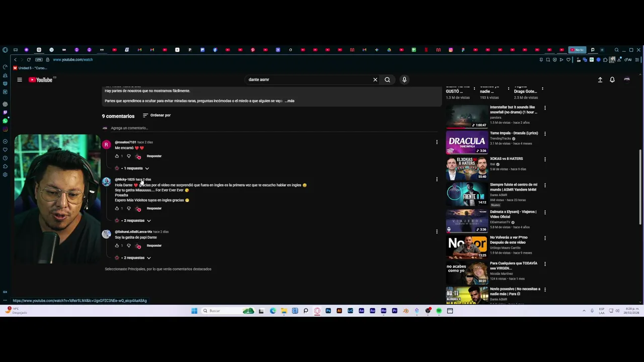Open options menu for @Nicky-1825 comment
644x362 pixels.
(437, 179)
